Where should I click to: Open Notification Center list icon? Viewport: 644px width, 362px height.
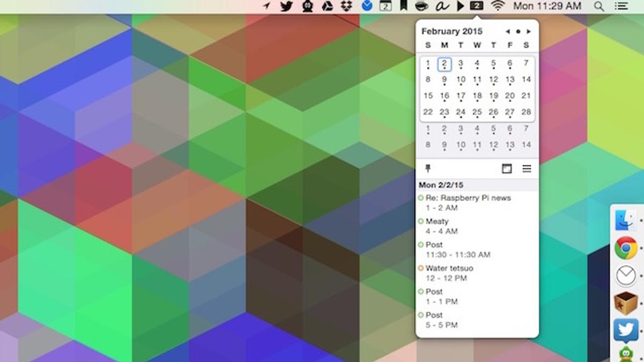click(621, 6)
